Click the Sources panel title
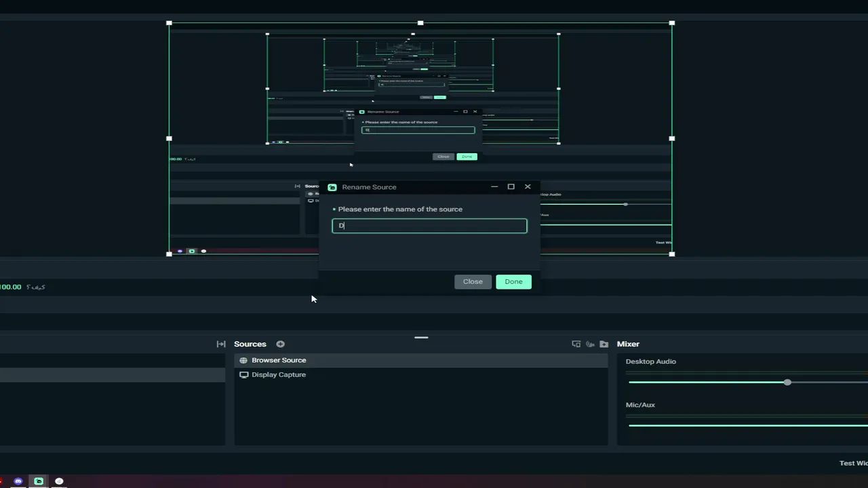This screenshot has height=488, width=868. [x=250, y=344]
